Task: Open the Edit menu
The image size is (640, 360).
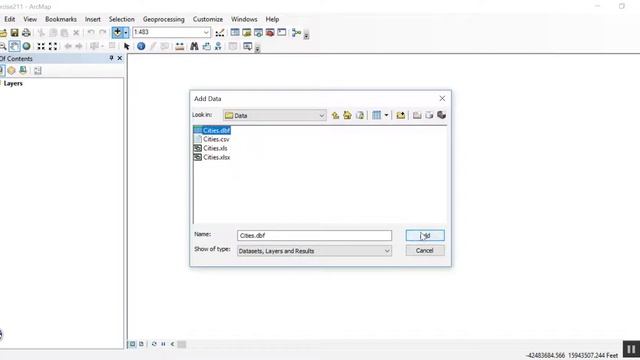Action: tap(9, 19)
